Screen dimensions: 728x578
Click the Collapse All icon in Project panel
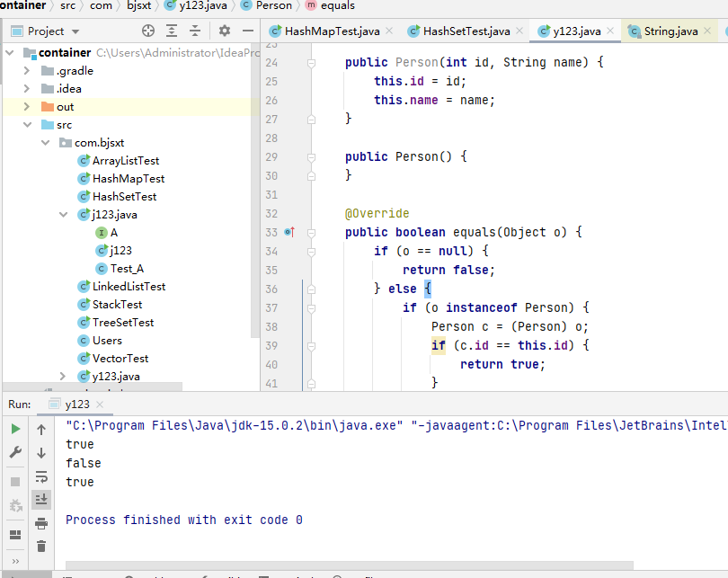[x=195, y=31]
